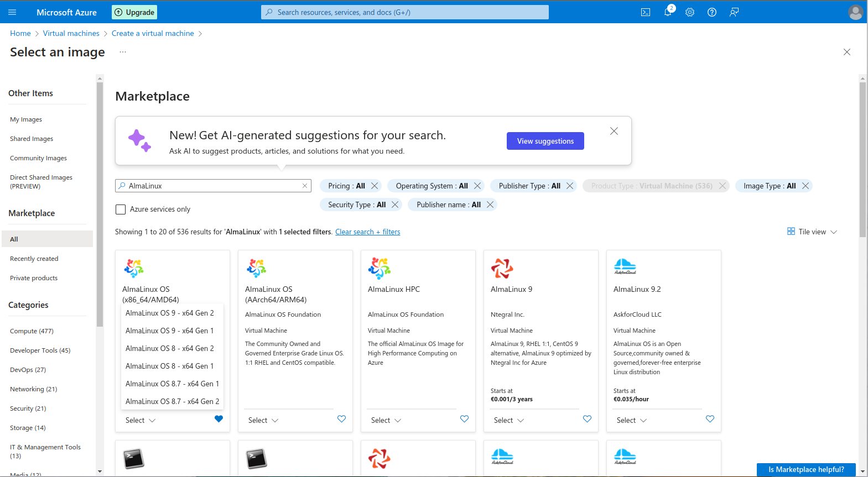Click the View suggestions button
Viewport: 868px width, 477px height.
[545, 141]
